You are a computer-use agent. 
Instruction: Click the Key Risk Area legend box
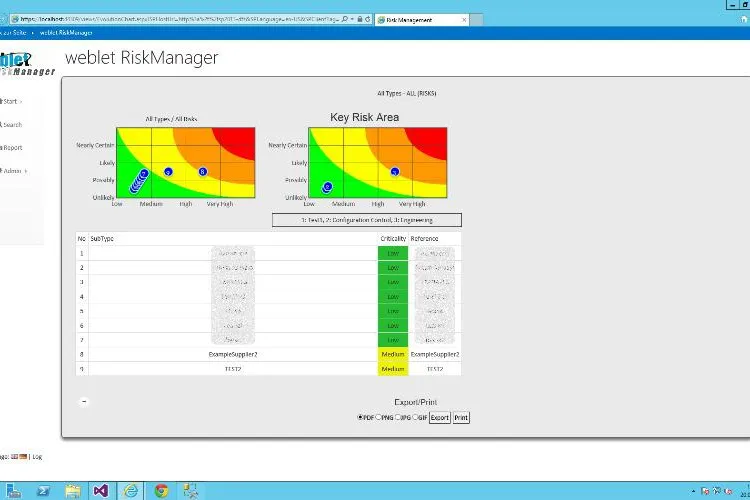[x=367, y=220]
